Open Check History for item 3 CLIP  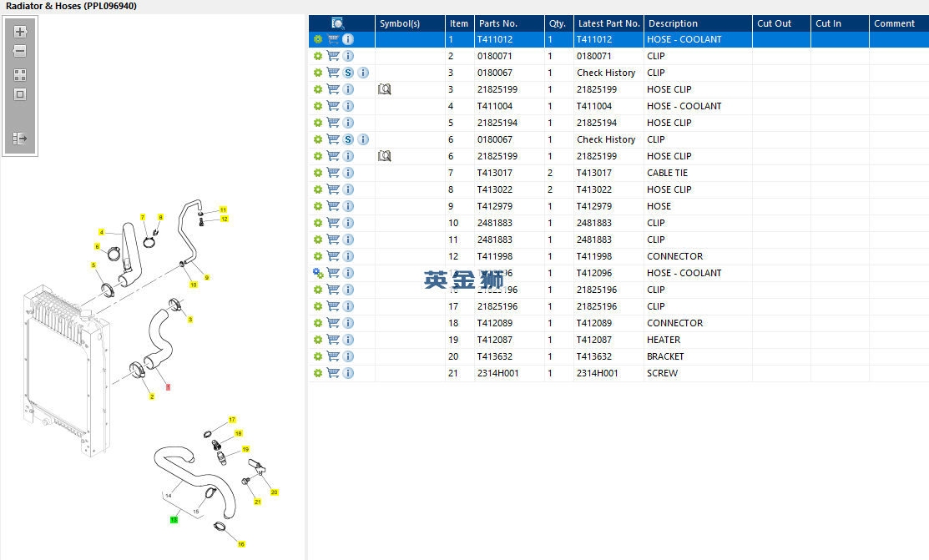tap(606, 73)
